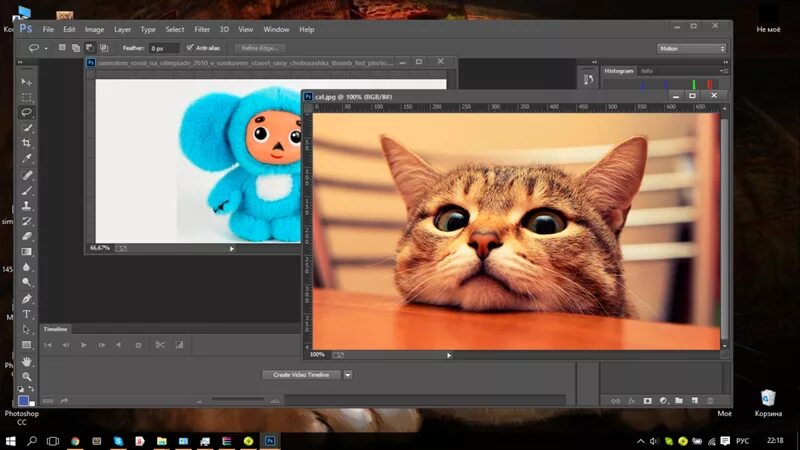Viewport: 800px width, 450px height.
Task: Open the Image menu
Action: (x=94, y=30)
